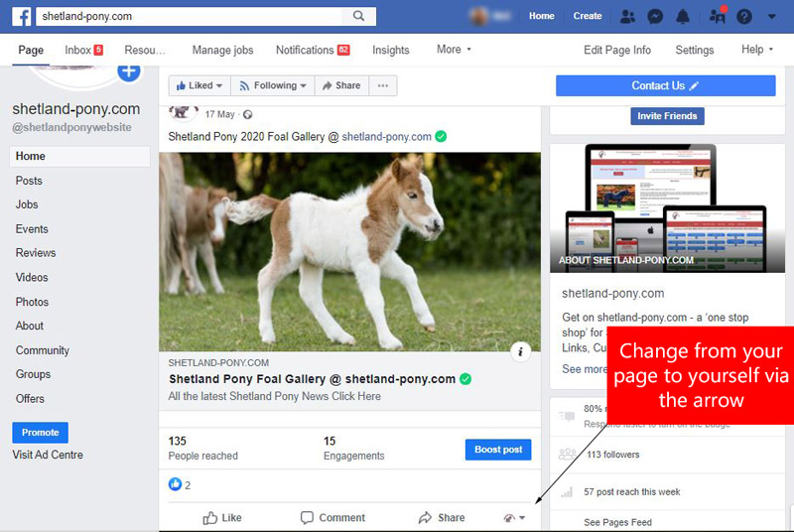
Task: Select Community in the left sidebar
Action: coord(43,350)
